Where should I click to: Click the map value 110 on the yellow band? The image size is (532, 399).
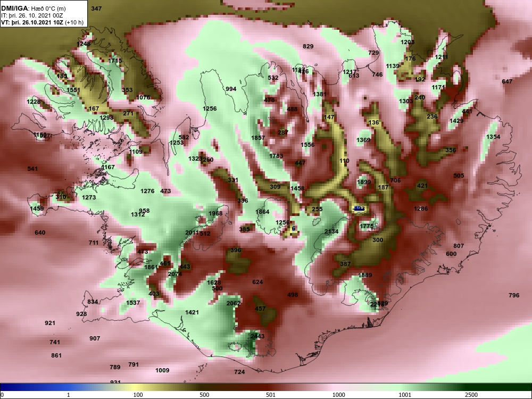tap(344, 161)
